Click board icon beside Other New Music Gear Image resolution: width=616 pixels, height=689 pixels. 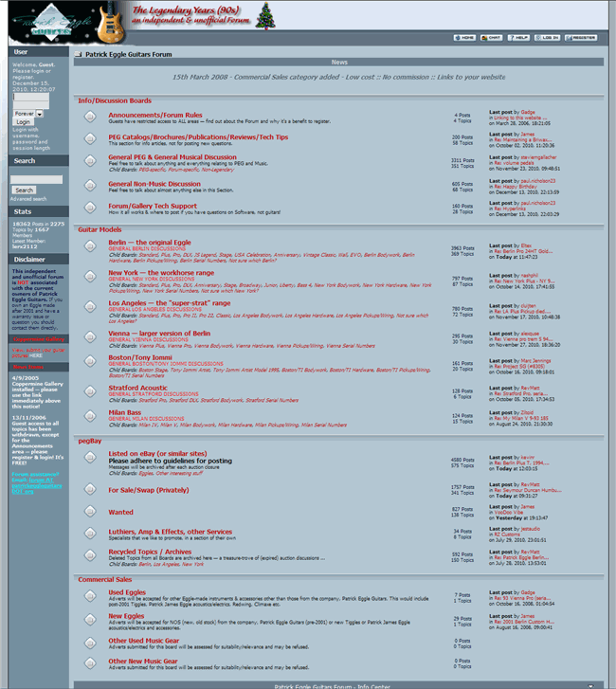coord(90,663)
